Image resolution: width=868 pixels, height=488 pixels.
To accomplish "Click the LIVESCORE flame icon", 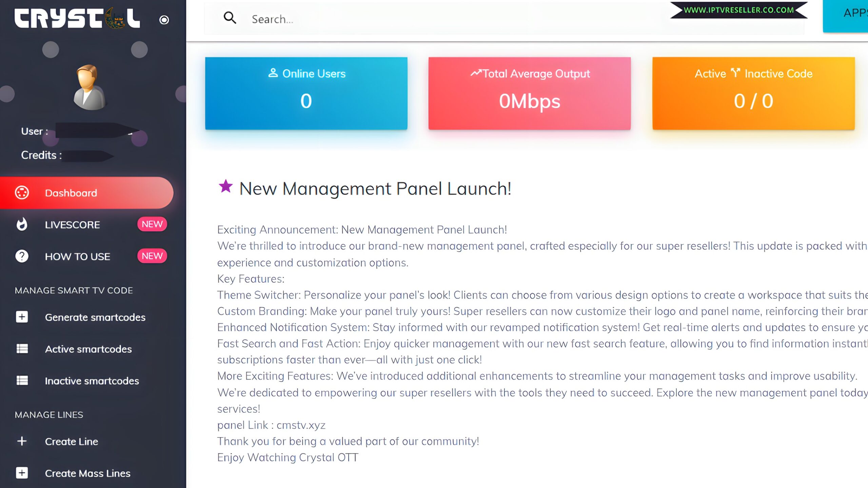I will pyautogui.click(x=22, y=225).
